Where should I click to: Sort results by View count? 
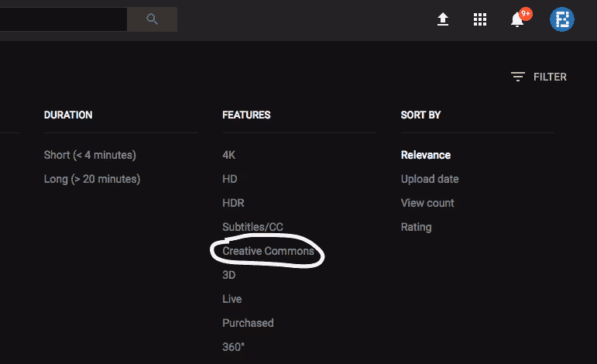tap(427, 203)
